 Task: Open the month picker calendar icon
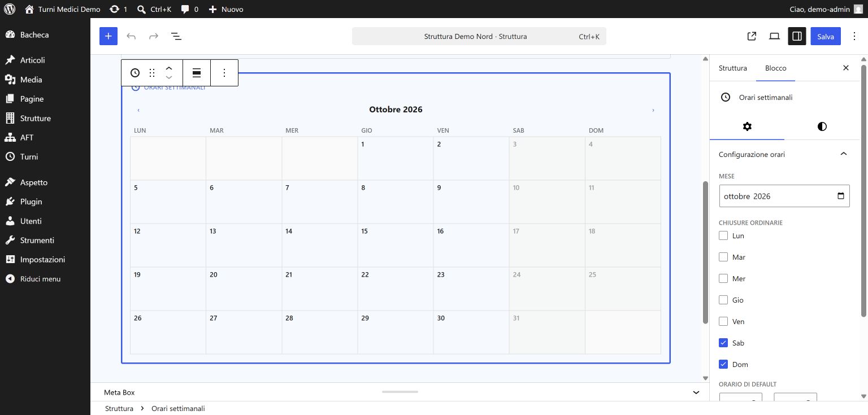pyautogui.click(x=841, y=196)
